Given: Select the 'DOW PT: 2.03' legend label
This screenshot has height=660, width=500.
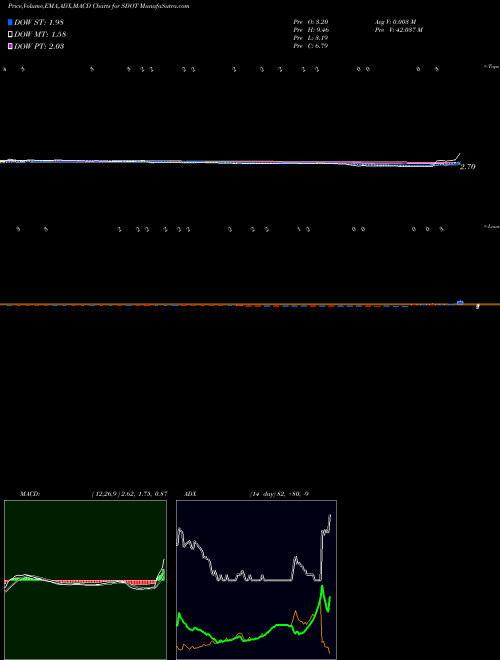Looking at the screenshot, I should (x=39, y=46).
